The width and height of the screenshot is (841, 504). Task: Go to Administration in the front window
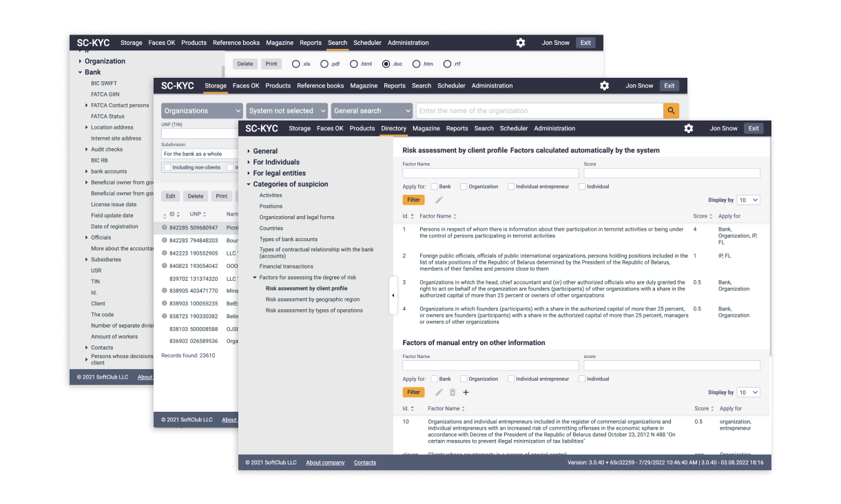554,128
